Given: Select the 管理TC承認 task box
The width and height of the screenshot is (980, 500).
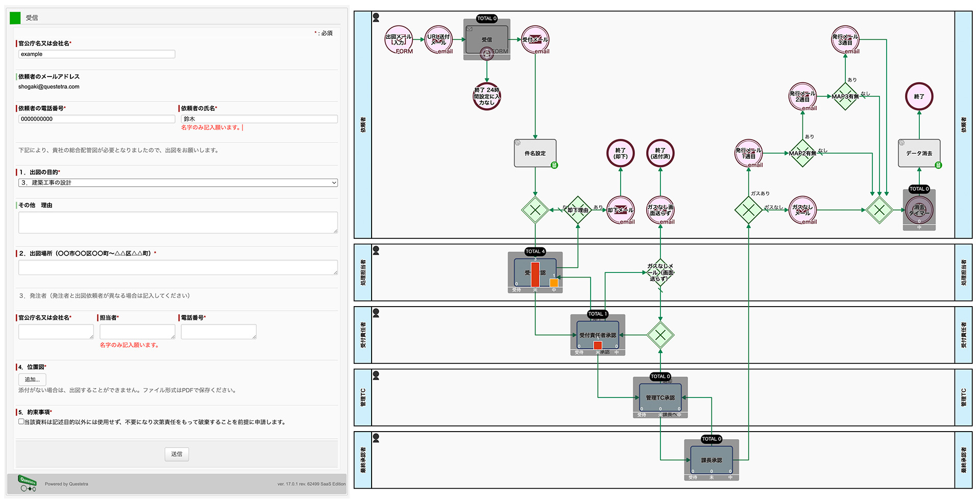Looking at the screenshot, I should (660, 397).
